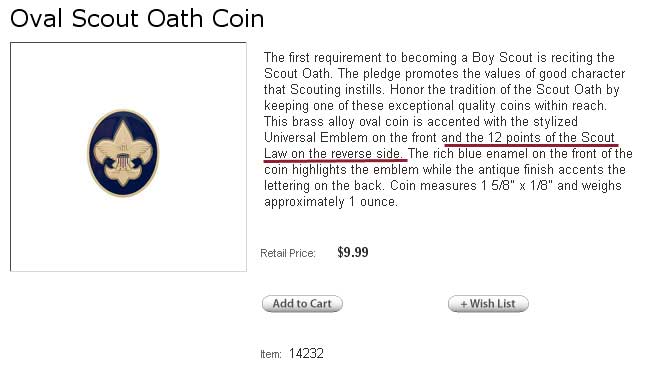This screenshot has height=367, width=646.
Task: Add the coin to the Wish List
Action: pyautogui.click(x=488, y=304)
